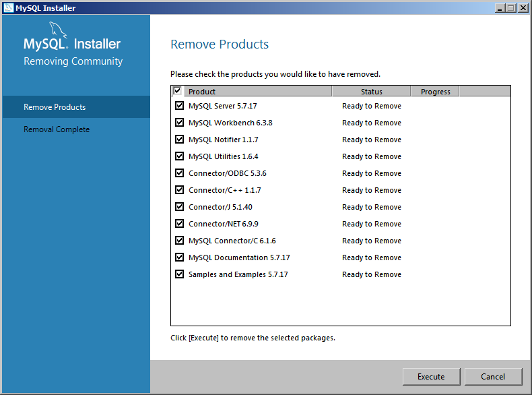This screenshot has height=395, width=532.
Task: Uncheck MySQL Connector/C 6.1.6 checkbox
Action: coord(180,241)
